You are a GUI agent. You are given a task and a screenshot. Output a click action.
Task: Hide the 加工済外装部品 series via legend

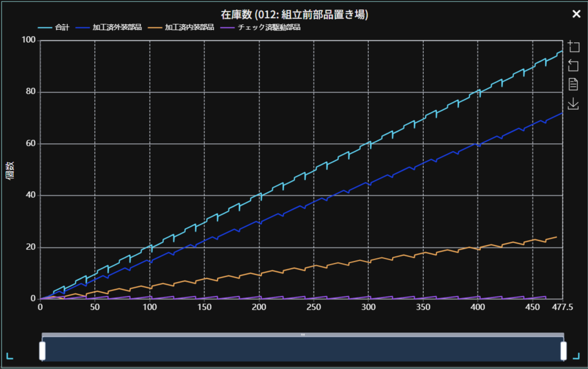point(109,27)
